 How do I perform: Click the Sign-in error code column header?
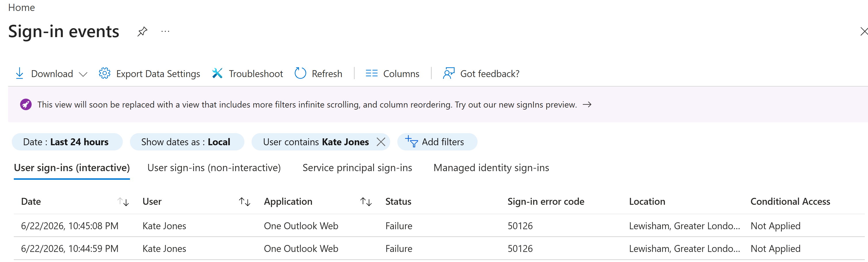click(x=546, y=202)
